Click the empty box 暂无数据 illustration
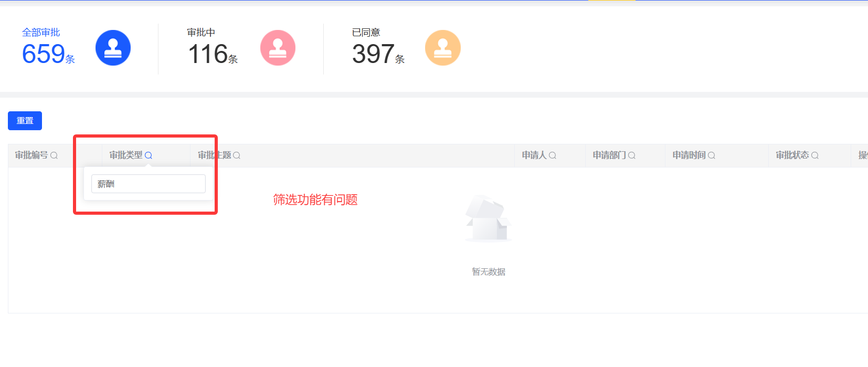Screen dimensions: 868x367 pos(489,218)
